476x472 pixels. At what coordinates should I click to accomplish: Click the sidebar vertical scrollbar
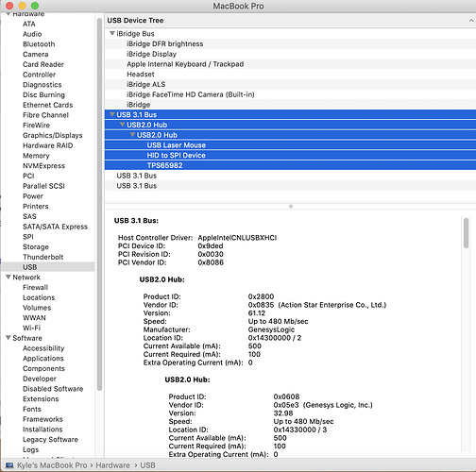(x=99, y=205)
